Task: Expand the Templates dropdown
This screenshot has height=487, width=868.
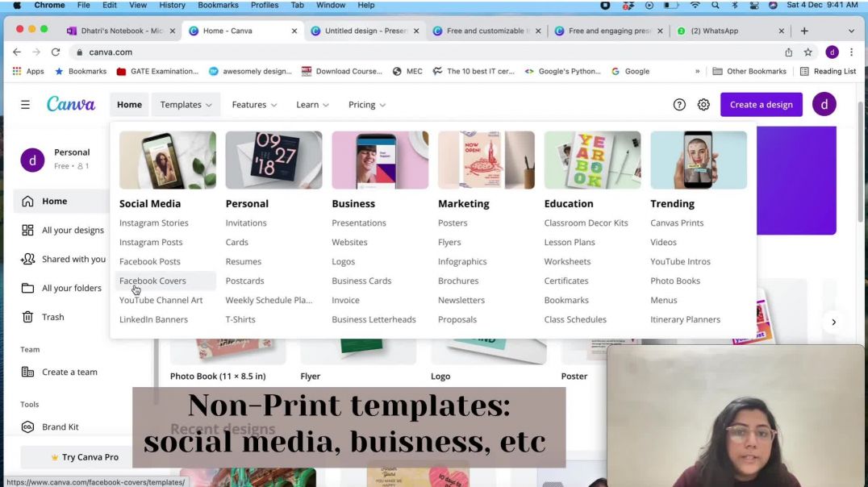Action: (x=186, y=105)
